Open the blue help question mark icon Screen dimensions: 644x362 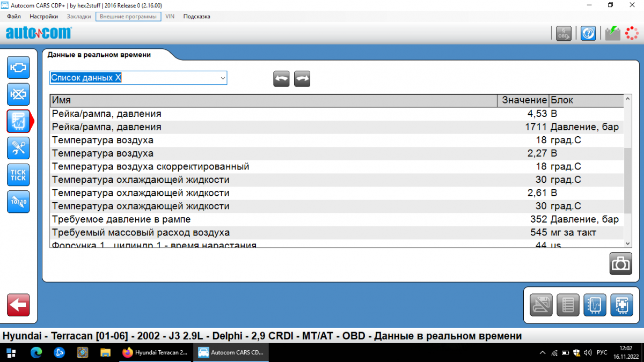coord(588,33)
